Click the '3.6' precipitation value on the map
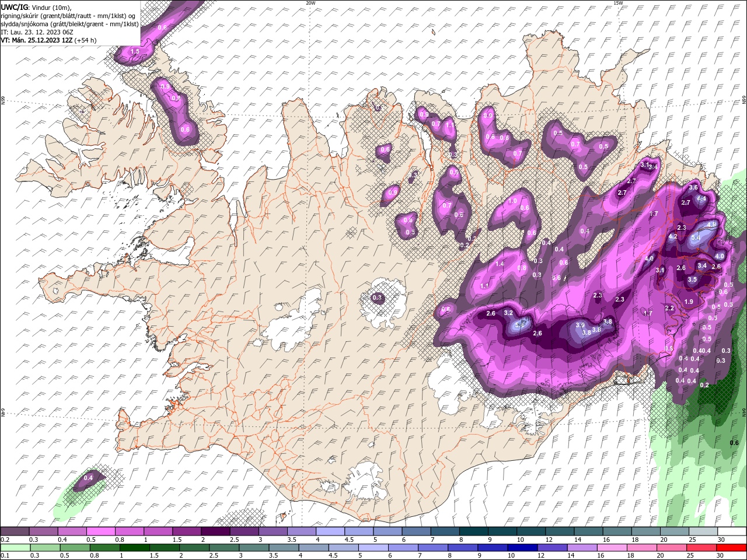The height and width of the screenshot is (560, 747). click(693, 188)
